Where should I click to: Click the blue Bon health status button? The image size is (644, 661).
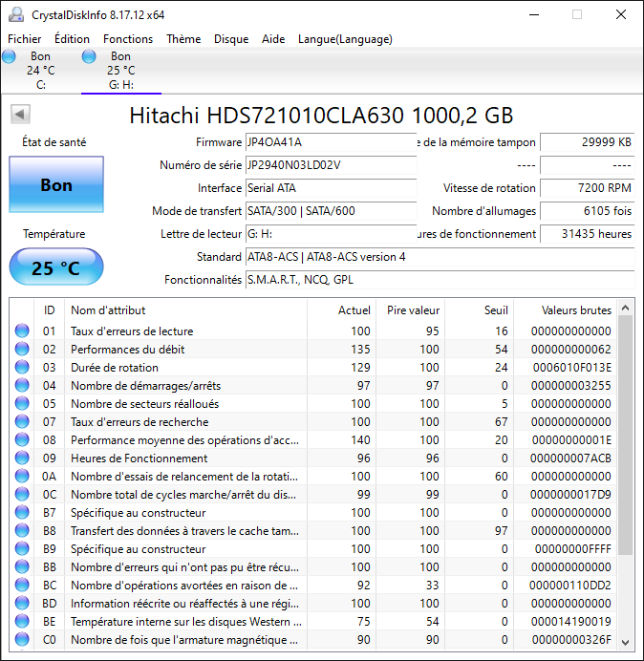pyautogui.click(x=56, y=185)
